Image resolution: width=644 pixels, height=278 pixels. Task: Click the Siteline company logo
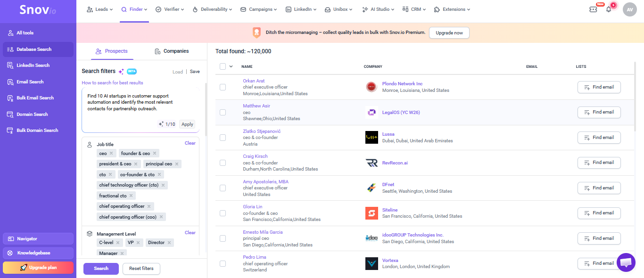tap(372, 213)
